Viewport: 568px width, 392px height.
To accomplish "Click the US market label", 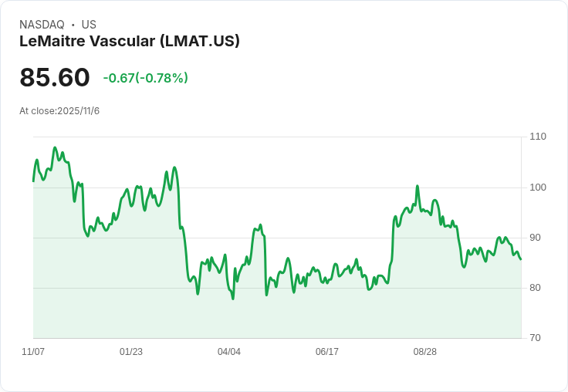I will click(x=89, y=25).
